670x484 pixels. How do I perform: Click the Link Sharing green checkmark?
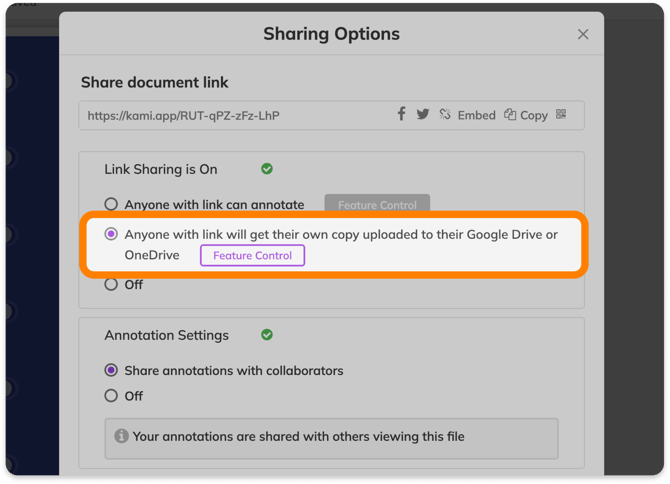point(267,169)
